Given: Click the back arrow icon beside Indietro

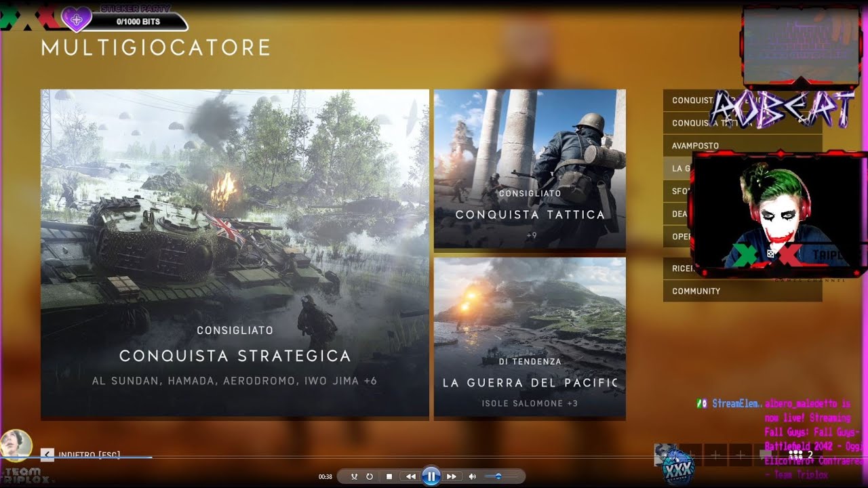Looking at the screenshot, I should 47,454.
